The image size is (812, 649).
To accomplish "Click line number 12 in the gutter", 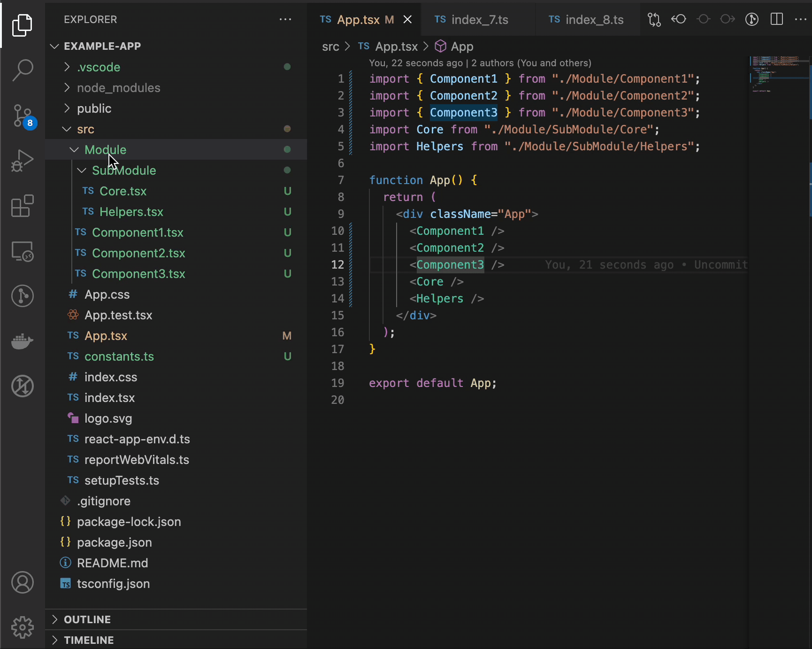I will pos(337,264).
